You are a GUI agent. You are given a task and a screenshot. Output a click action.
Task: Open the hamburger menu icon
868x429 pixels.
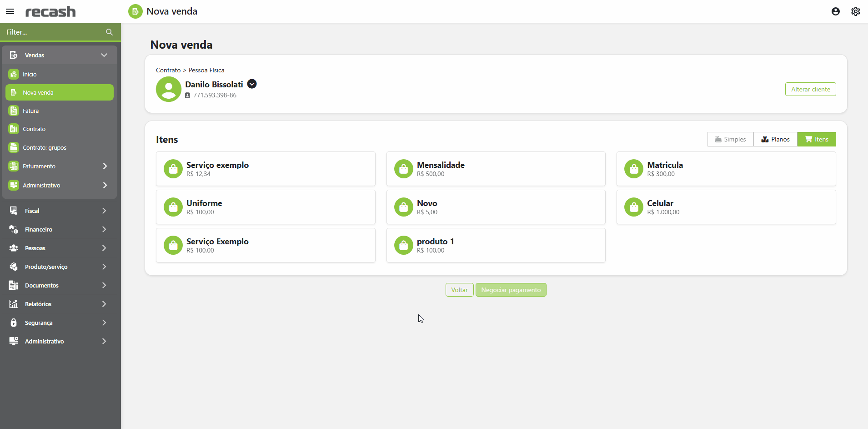10,11
